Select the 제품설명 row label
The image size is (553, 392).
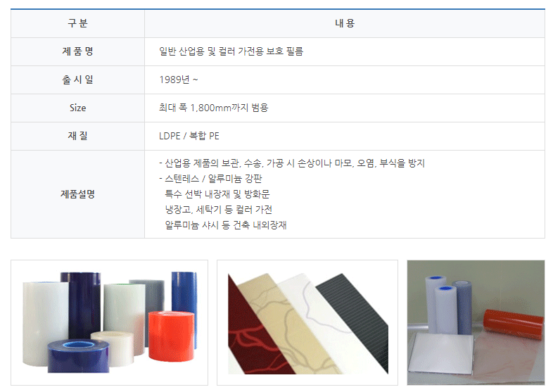point(77,194)
